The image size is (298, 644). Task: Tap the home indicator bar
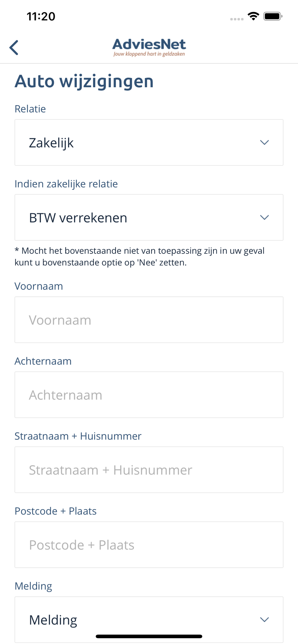pyautogui.click(x=149, y=636)
